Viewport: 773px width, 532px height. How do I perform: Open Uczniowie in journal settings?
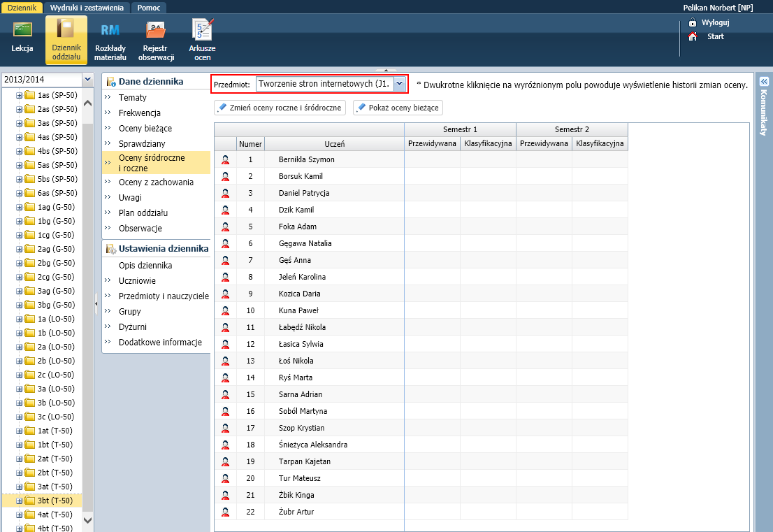pyautogui.click(x=137, y=280)
